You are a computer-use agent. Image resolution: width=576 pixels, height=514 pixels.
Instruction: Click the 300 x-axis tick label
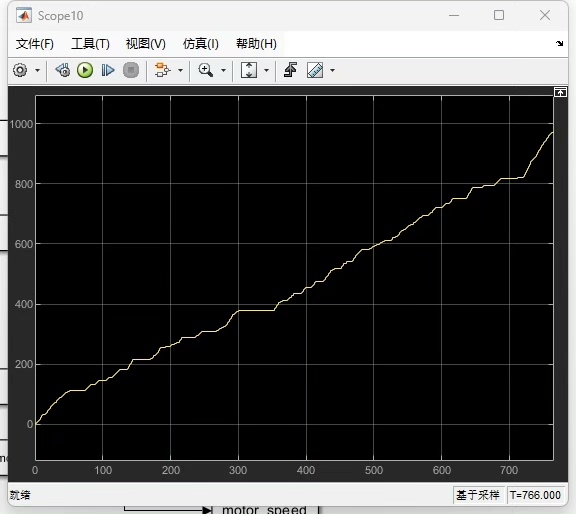coord(238,470)
